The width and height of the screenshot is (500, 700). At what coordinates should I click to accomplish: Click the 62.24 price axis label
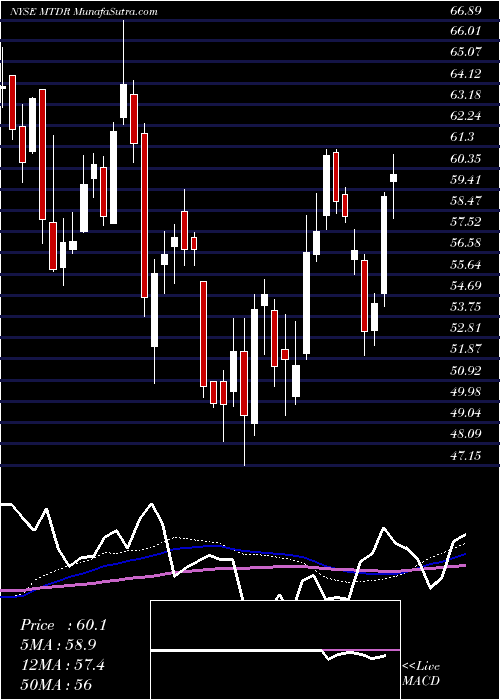tap(466, 116)
